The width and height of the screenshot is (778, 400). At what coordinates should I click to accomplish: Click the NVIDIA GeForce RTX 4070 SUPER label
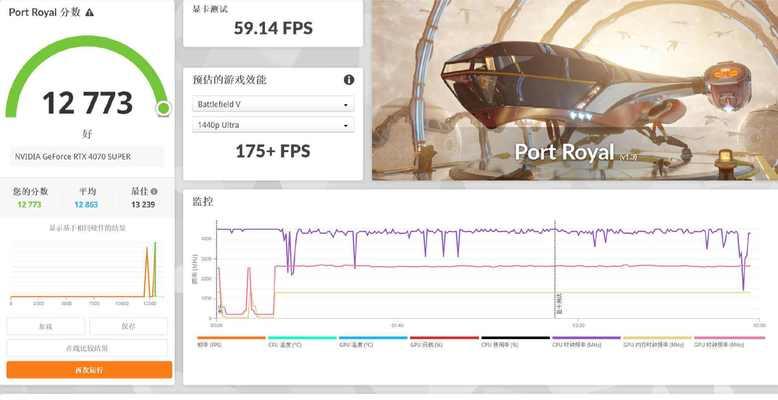[x=72, y=156]
